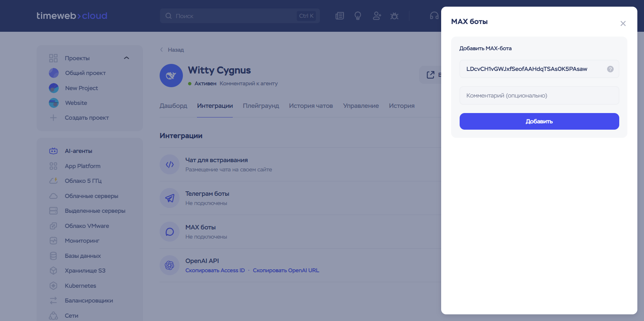Open MAX боты integration row title
The image size is (644, 321).
pos(201,228)
